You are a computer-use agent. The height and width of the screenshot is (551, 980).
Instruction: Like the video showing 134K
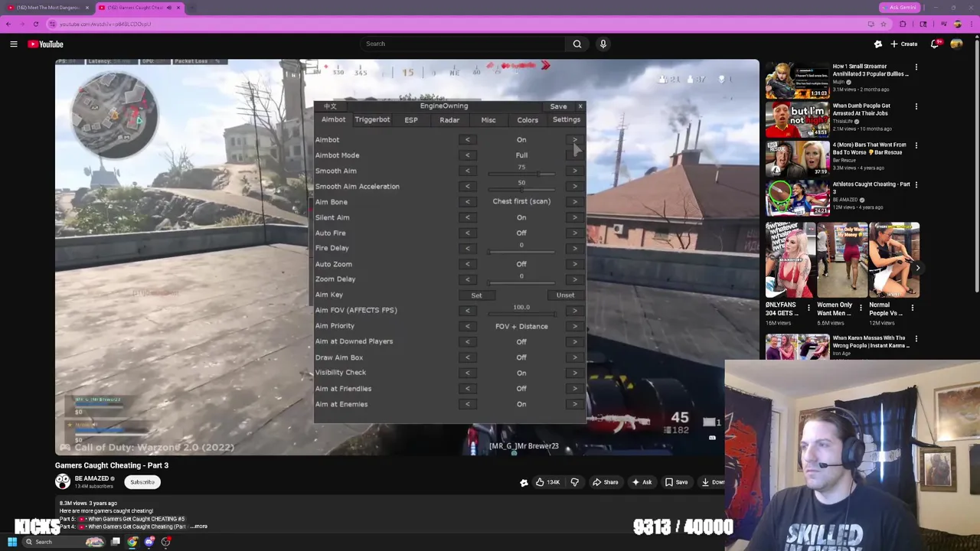pos(547,482)
